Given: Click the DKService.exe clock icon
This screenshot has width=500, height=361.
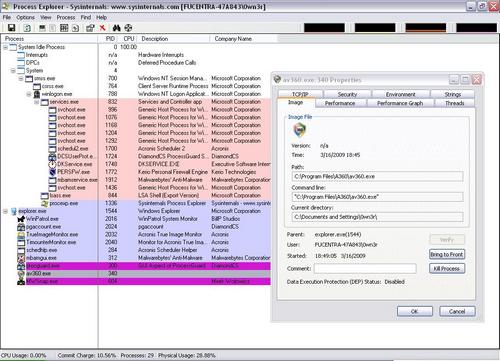Looking at the screenshot, I should point(52,164).
